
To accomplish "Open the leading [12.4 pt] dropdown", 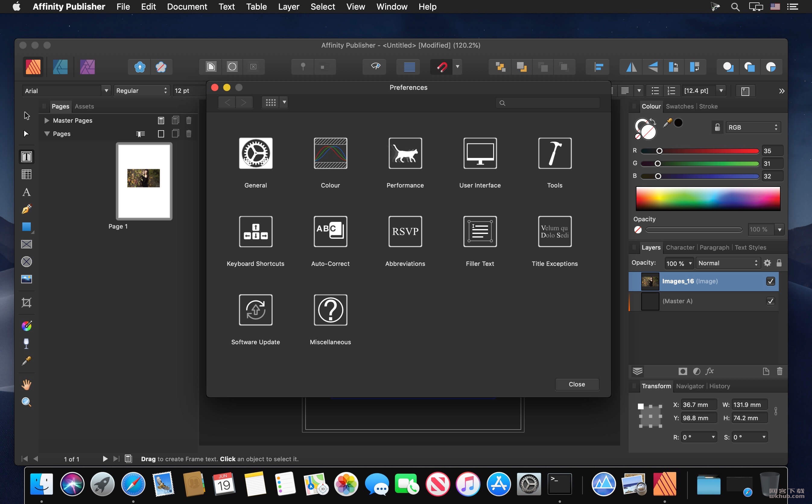I will [721, 91].
